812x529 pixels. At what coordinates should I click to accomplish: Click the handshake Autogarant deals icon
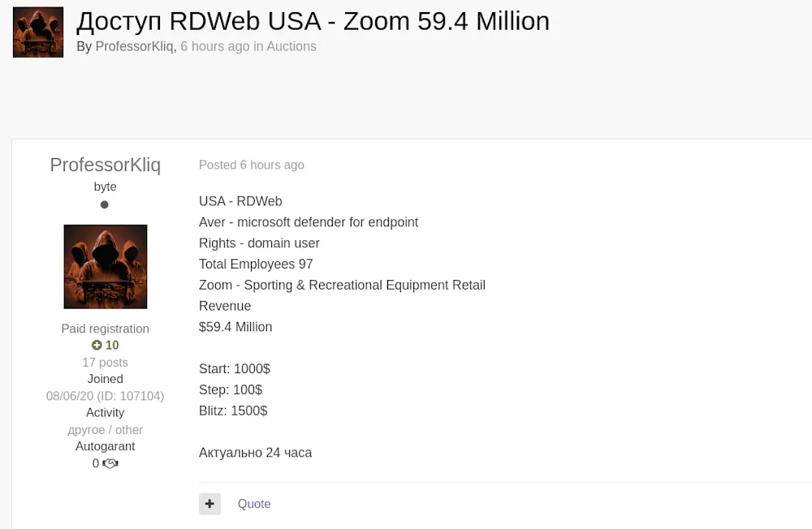[109, 463]
